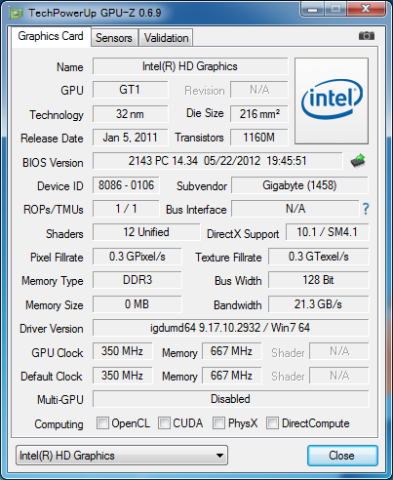
Task: Tick the PhysX checkbox
Action: 219,423
